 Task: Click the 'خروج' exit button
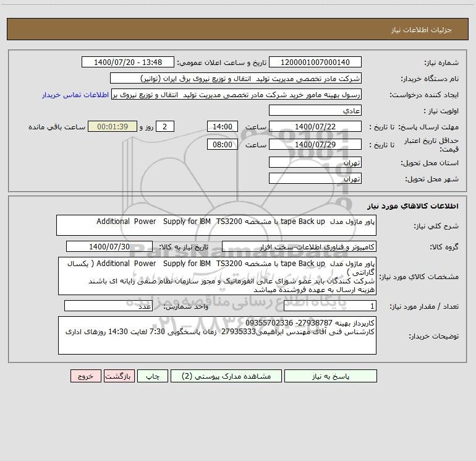pos(85,376)
